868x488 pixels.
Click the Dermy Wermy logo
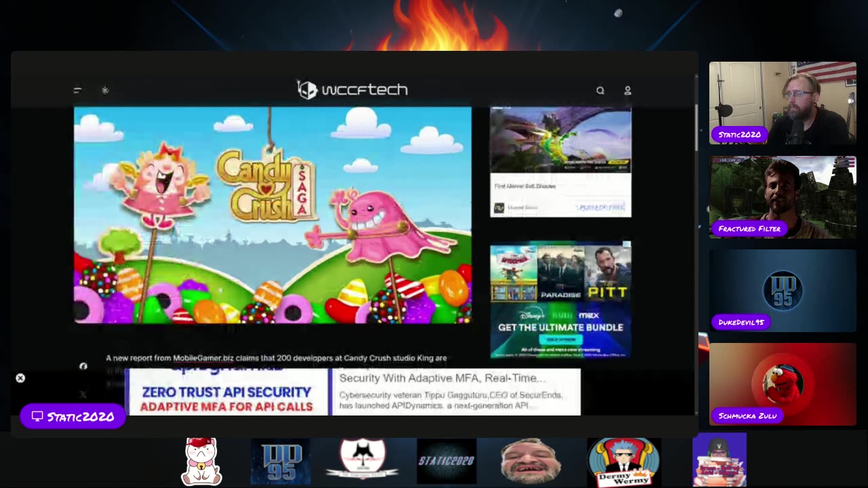click(x=623, y=462)
